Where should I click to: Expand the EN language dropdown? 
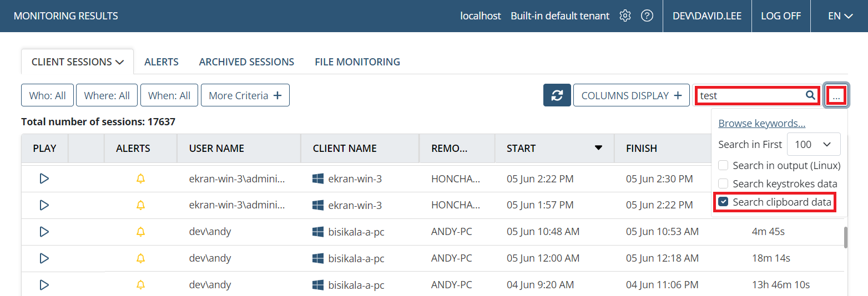[x=840, y=16]
